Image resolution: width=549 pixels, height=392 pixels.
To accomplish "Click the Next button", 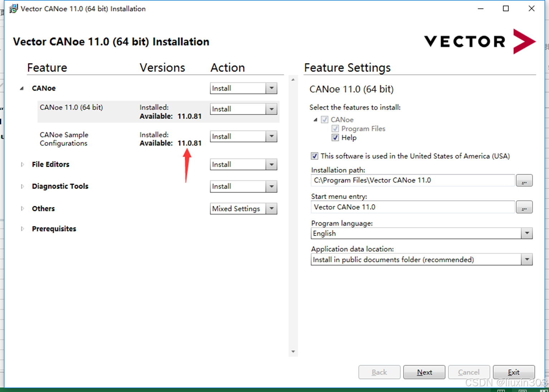I will pyautogui.click(x=424, y=372).
